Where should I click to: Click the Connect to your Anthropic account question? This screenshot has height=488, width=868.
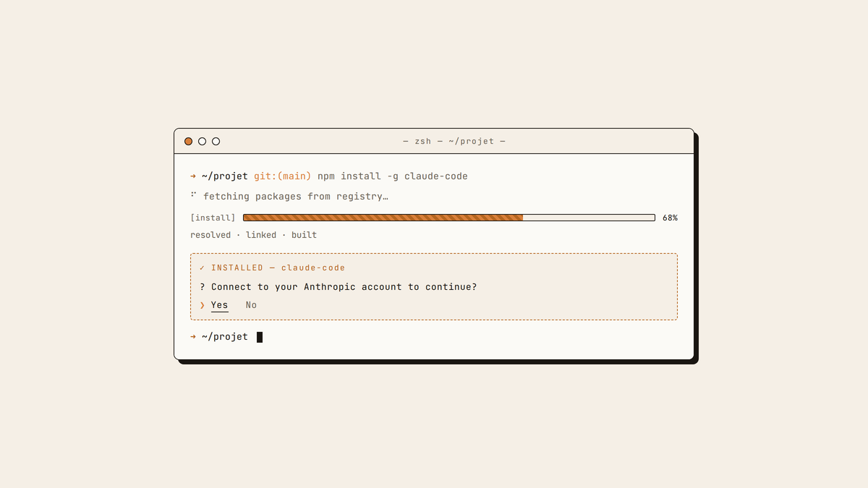[339, 287]
